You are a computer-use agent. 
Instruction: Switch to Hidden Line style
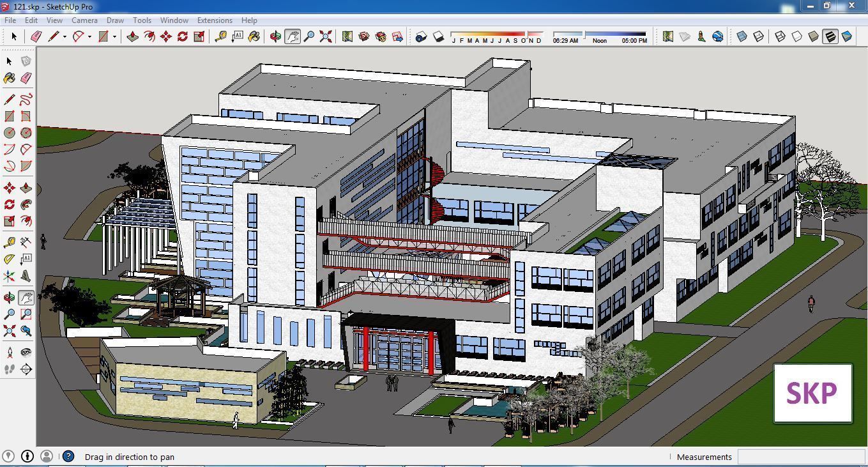[796, 36]
